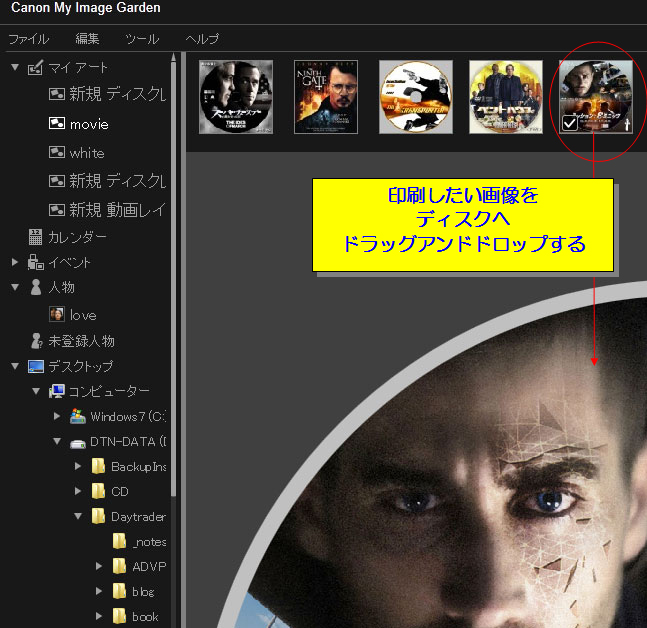647x628 pixels.
Task: Select the first black-and-white disc label thumbnail
Action: (236, 97)
